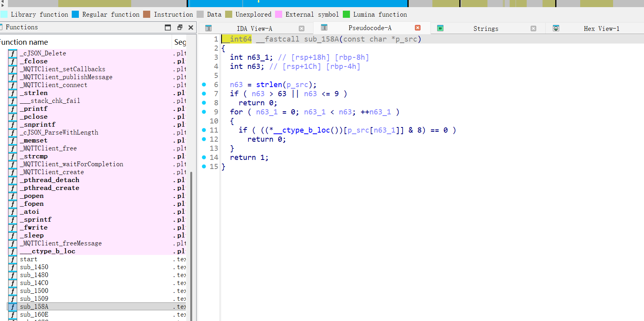Toggle breakpoint dot on line 6
644x321 pixels.
204,85
